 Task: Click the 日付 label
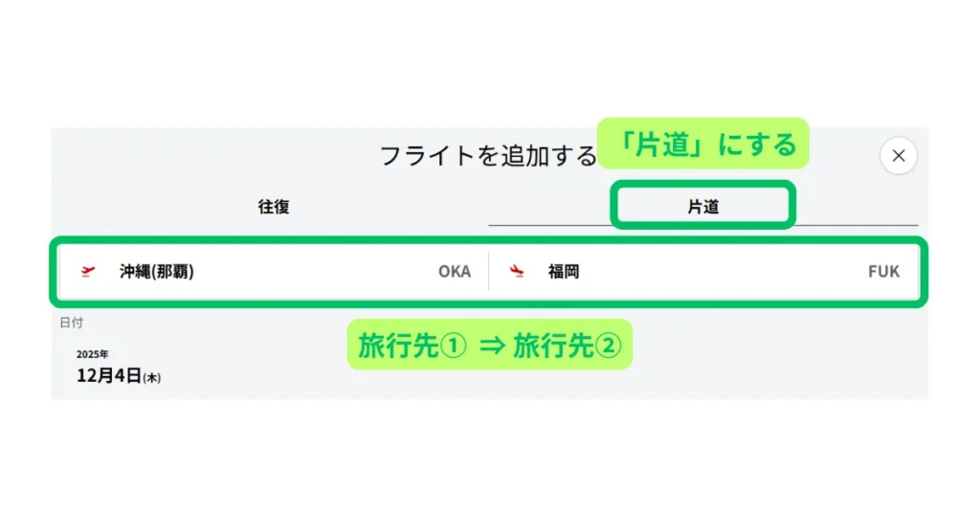click(x=71, y=323)
